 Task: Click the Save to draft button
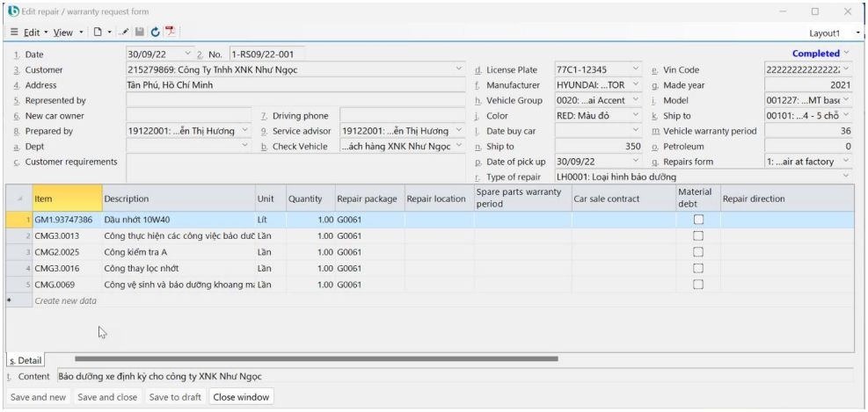[176, 397]
